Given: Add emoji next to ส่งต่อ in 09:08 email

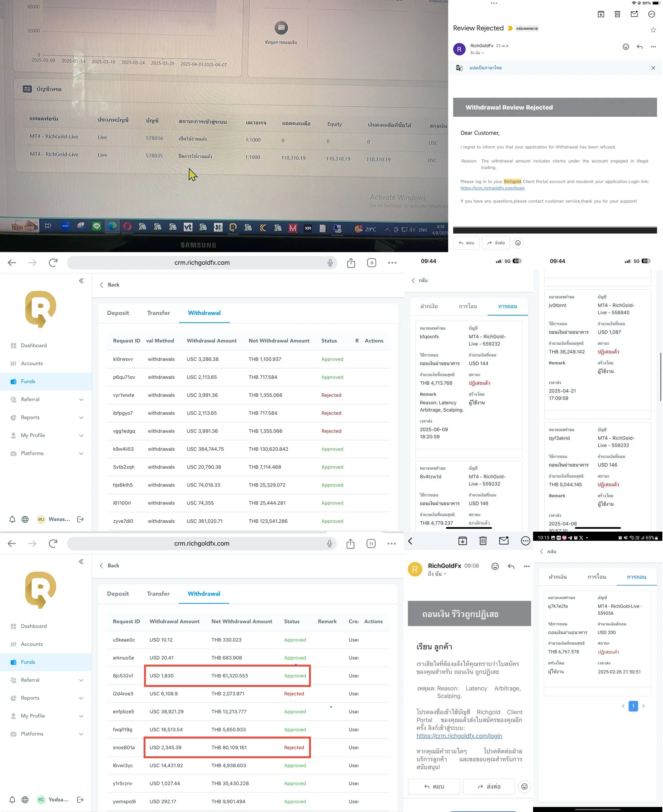Looking at the screenshot, I should pyautogui.click(x=524, y=786).
